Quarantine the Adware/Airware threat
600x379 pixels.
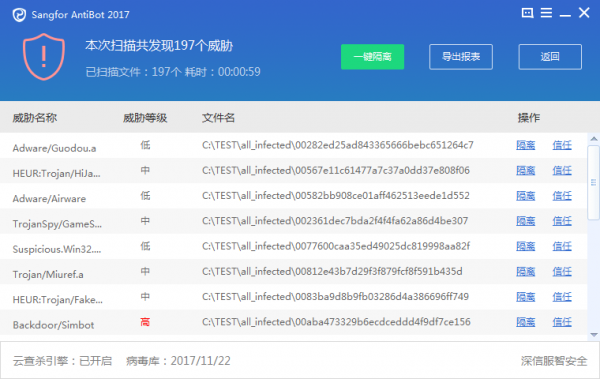coord(525,196)
